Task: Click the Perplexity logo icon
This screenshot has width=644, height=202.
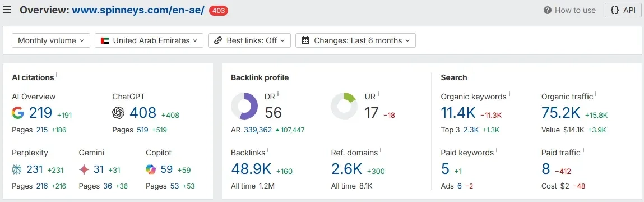Action: point(17,169)
